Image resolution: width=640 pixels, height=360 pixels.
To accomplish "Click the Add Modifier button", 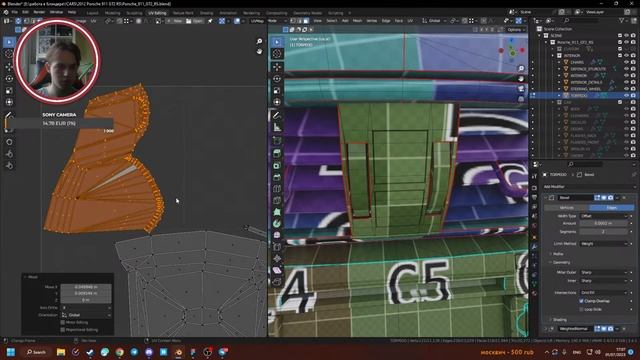I will pos(589,187).
